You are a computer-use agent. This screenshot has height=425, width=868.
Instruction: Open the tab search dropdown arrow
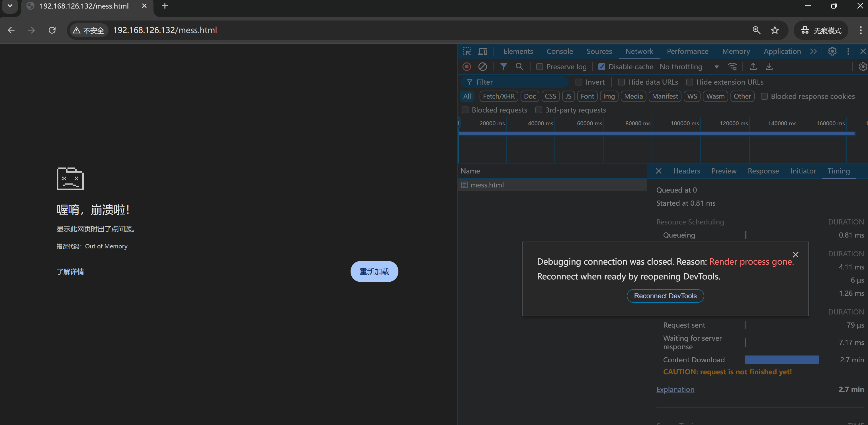click(x=10, y=6)
